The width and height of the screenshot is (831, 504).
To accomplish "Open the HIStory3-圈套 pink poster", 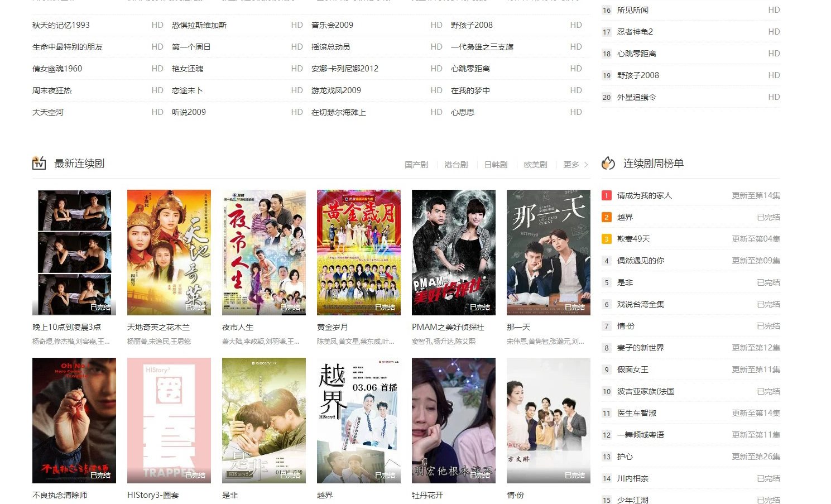I will coord(169,420).
